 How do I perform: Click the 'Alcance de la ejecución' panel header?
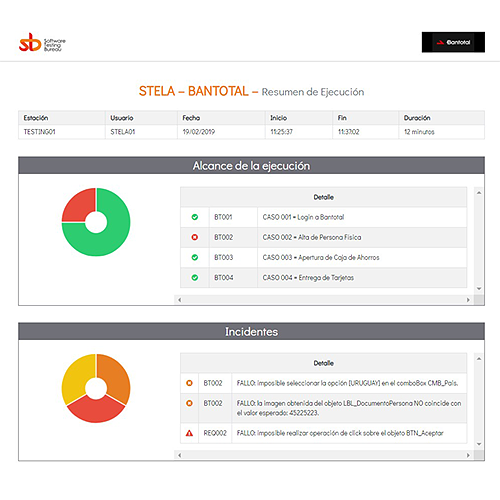pos(251,165)
